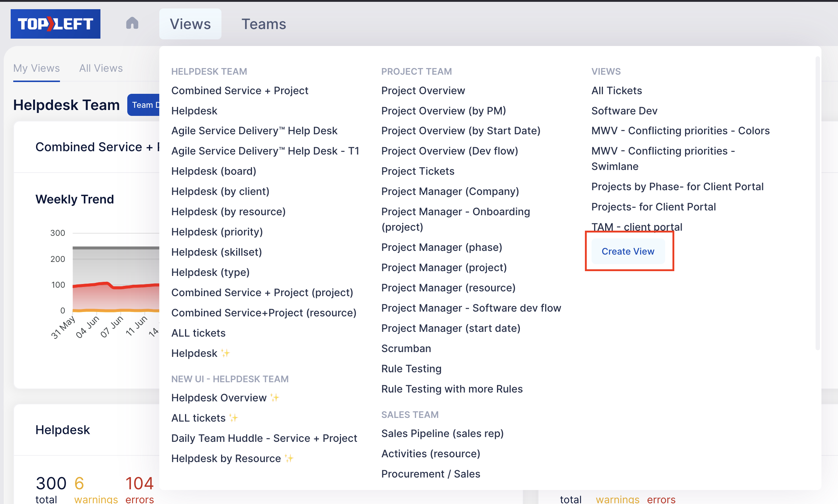Open Project Tickets view
838x504 pixels.
418,171
